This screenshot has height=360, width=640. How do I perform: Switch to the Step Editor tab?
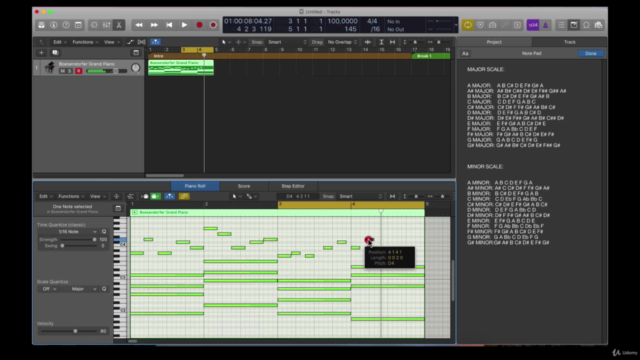point(293,186)
